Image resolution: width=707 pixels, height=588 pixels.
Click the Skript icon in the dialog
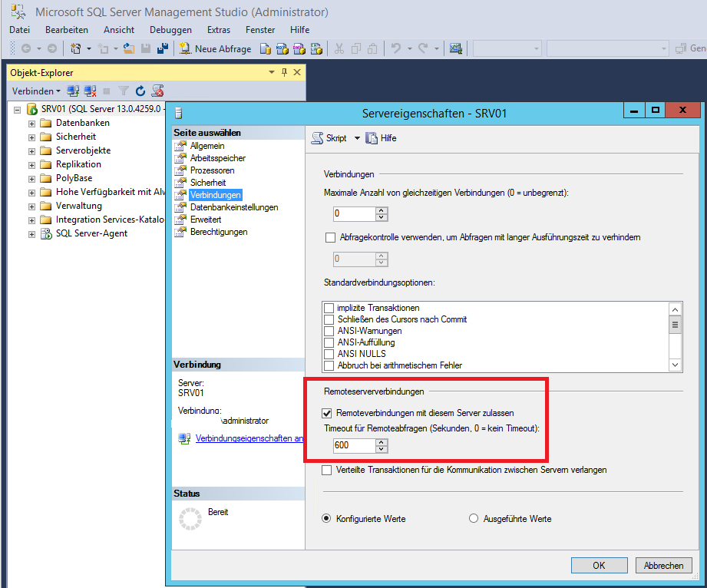(x=317, y=138)
